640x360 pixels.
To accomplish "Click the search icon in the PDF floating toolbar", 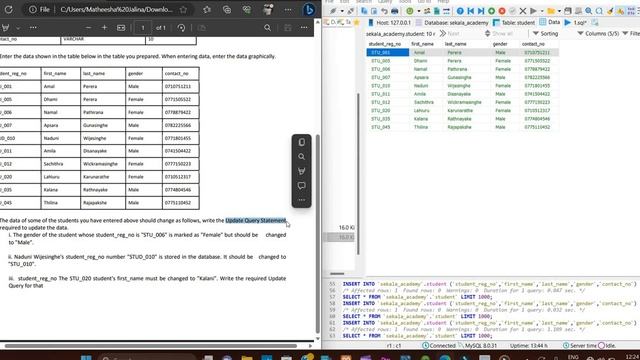I will (x=302, y=157).
